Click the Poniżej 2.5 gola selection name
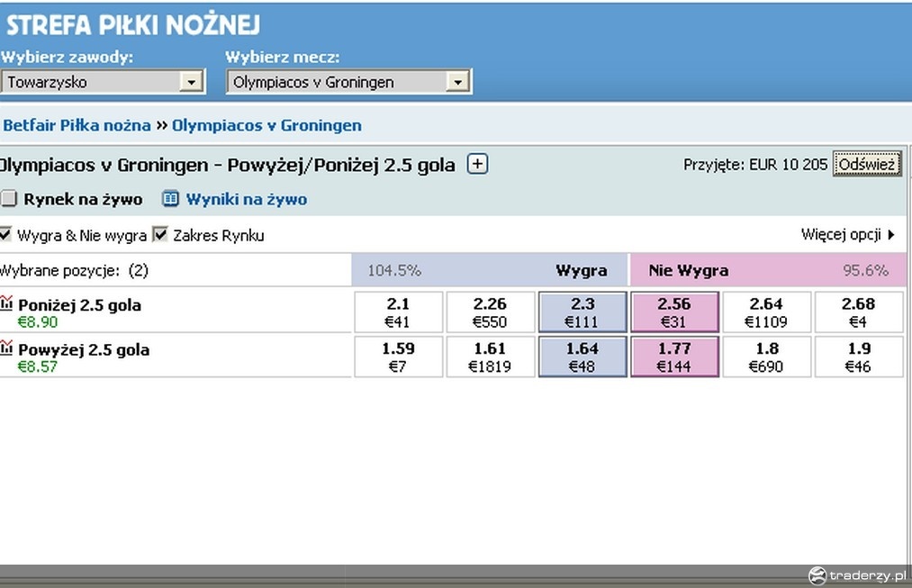 pos(80,305)
